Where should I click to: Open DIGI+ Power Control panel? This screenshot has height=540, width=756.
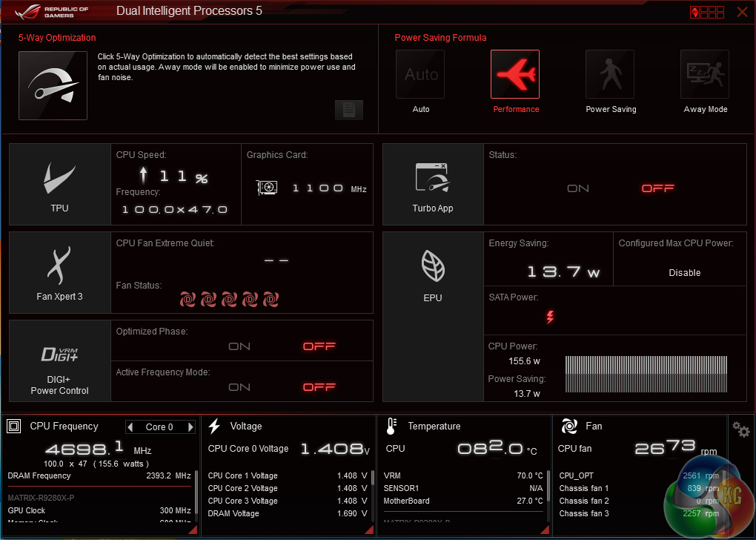coord(60,361)
